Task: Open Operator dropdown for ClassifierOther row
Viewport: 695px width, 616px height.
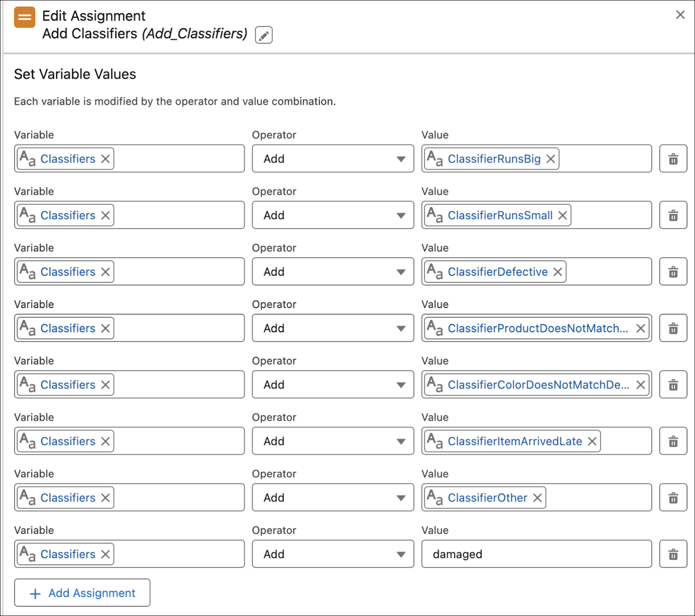Action: 333,497
